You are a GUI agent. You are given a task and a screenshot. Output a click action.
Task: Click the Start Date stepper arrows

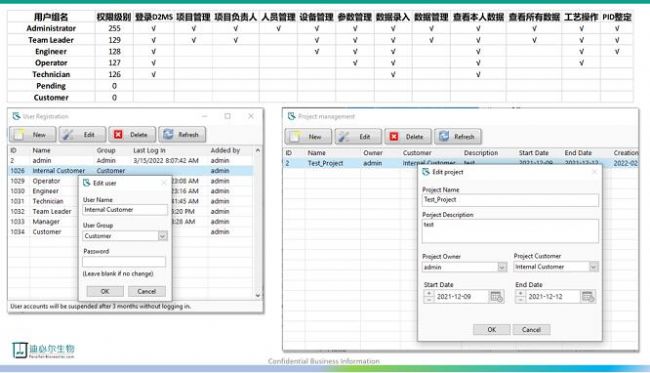(x=429, y=296)
